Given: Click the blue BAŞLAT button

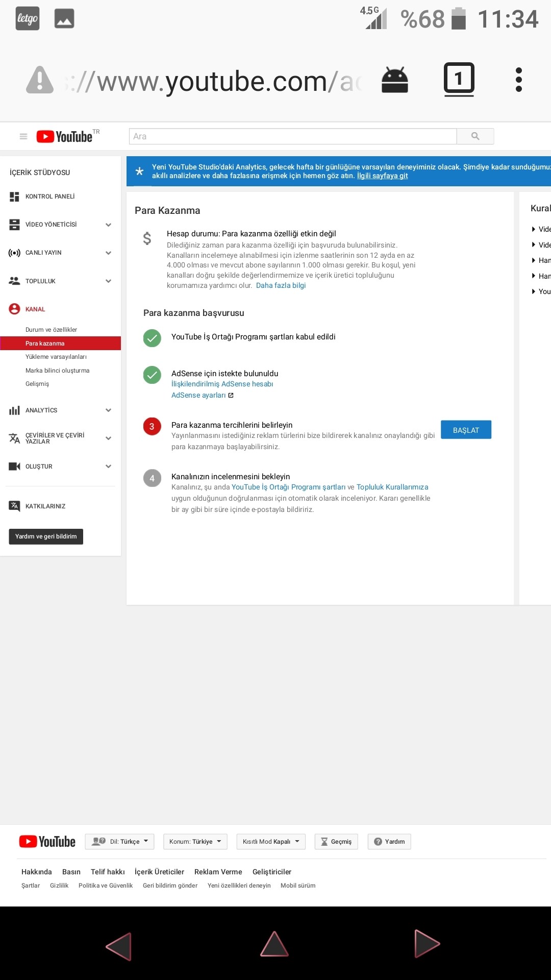Looking at the screenshot, I should pos(466,430).
